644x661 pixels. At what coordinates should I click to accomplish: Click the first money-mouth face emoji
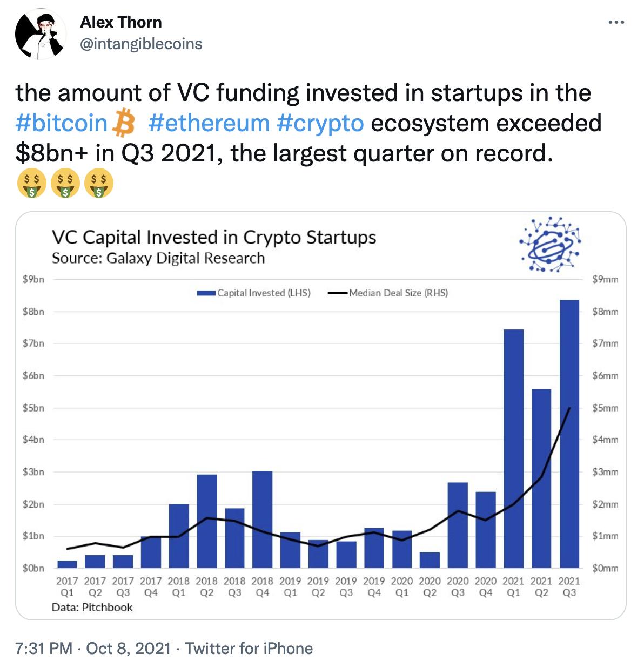pos(31,184)
